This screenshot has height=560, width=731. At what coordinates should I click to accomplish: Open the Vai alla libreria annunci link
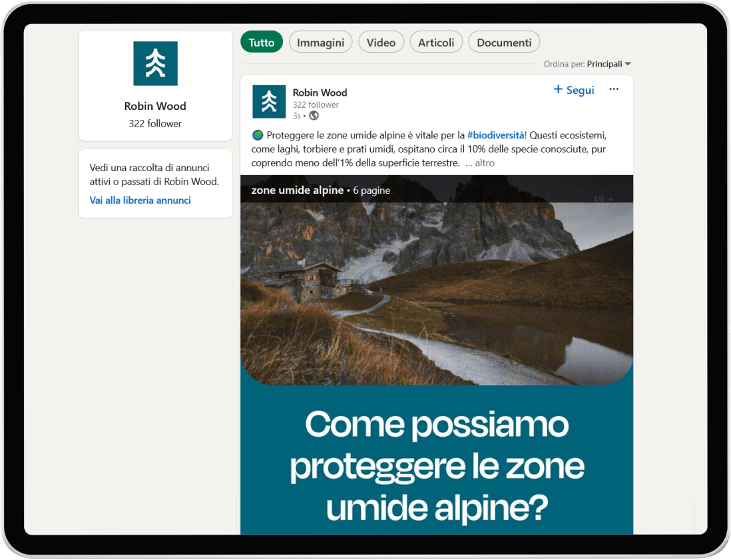click(140, 200)
